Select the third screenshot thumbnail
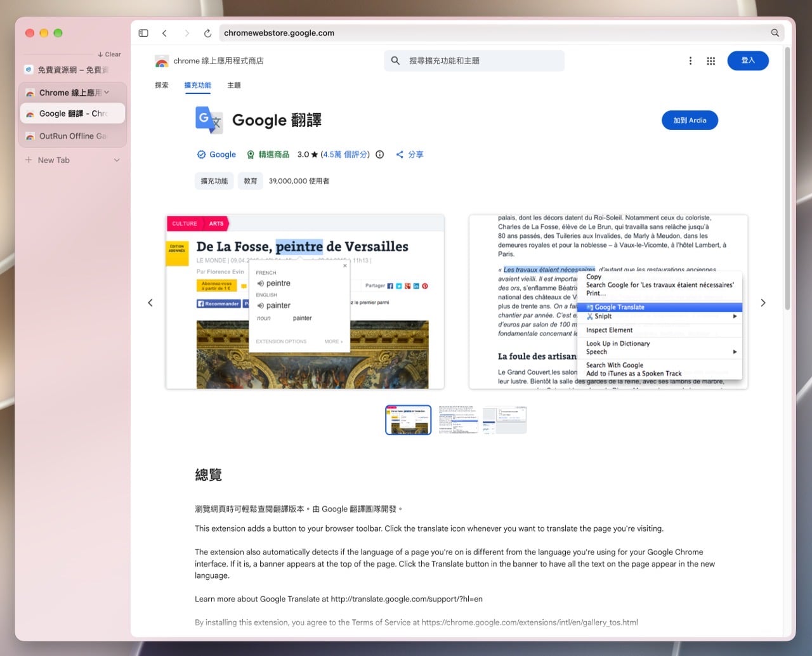The width and height of the screenshot is (812, 656). [505, 420]
